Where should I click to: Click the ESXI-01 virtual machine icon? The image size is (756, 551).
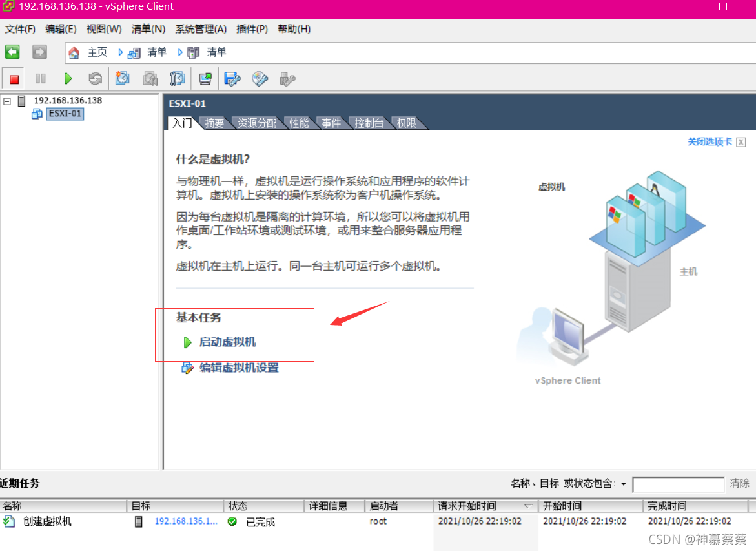[37, 114]
